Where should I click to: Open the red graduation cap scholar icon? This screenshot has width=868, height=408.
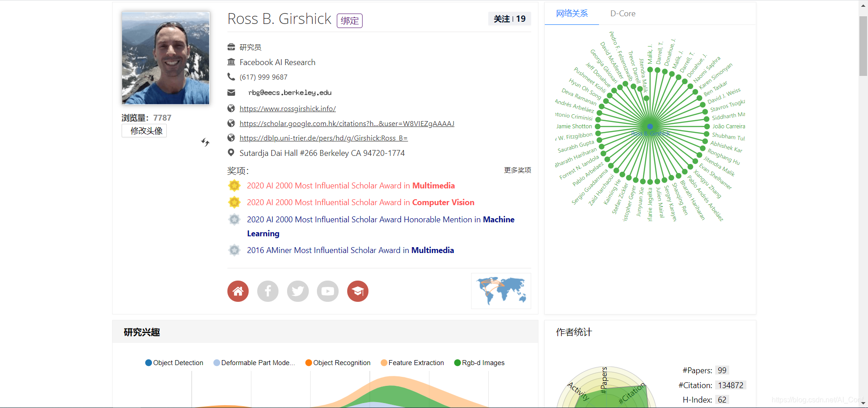tap(358, 291)
